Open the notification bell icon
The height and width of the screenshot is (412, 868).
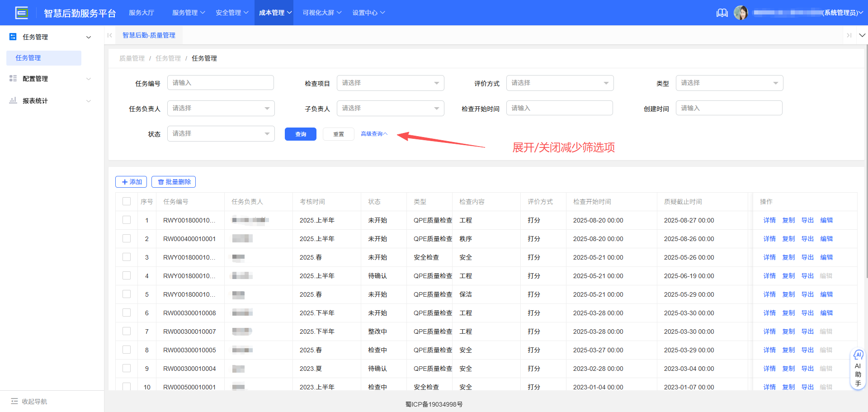point(722,13)
